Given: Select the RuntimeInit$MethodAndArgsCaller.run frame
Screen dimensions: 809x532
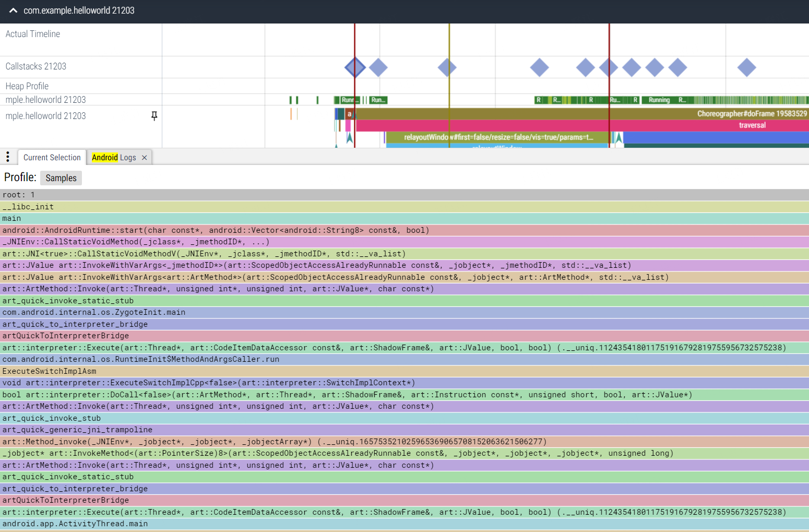Looking at the screenshot, I should 404,359.
